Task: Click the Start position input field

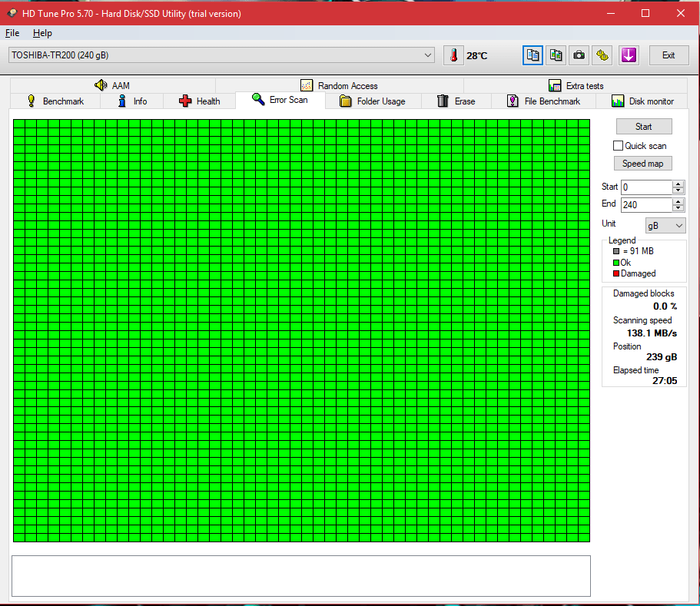Action: [x=646, y=187]
